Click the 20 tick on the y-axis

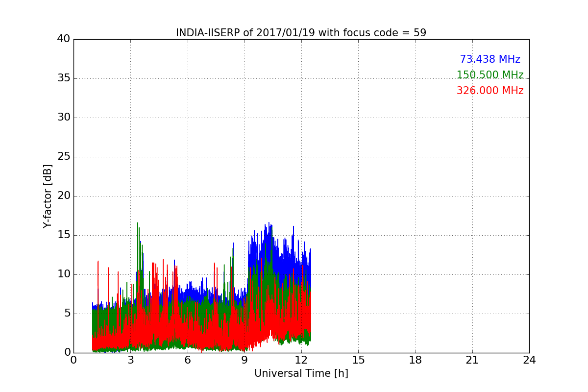pyautogui.click(x=64, y=196)
